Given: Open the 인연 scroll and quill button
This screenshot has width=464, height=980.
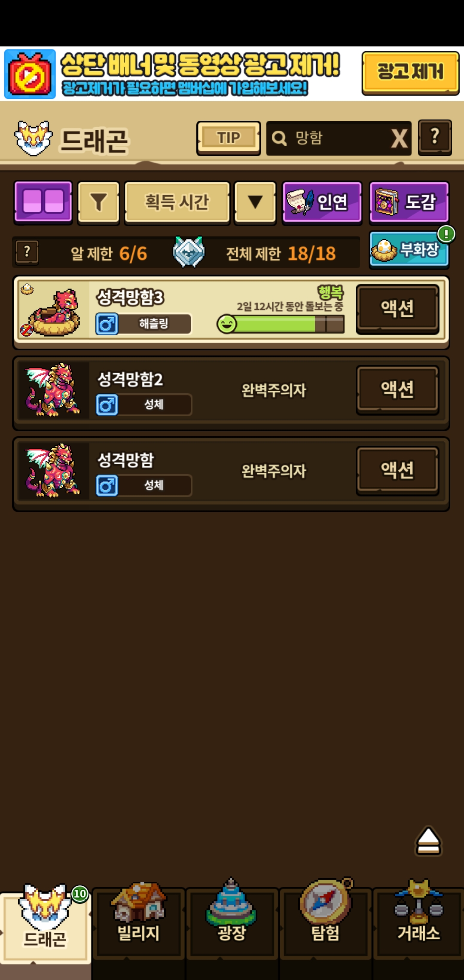Looking at the screenshot, I should tap(322, 202).
